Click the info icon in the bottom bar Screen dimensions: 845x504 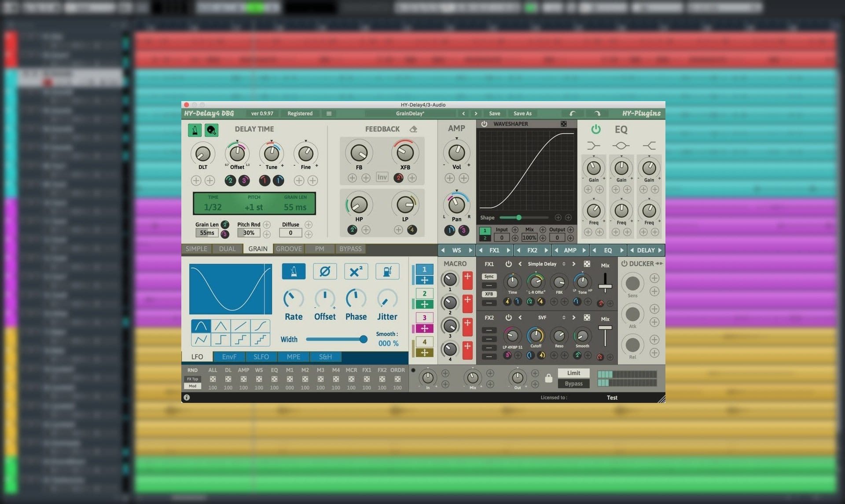pos(187,398)
